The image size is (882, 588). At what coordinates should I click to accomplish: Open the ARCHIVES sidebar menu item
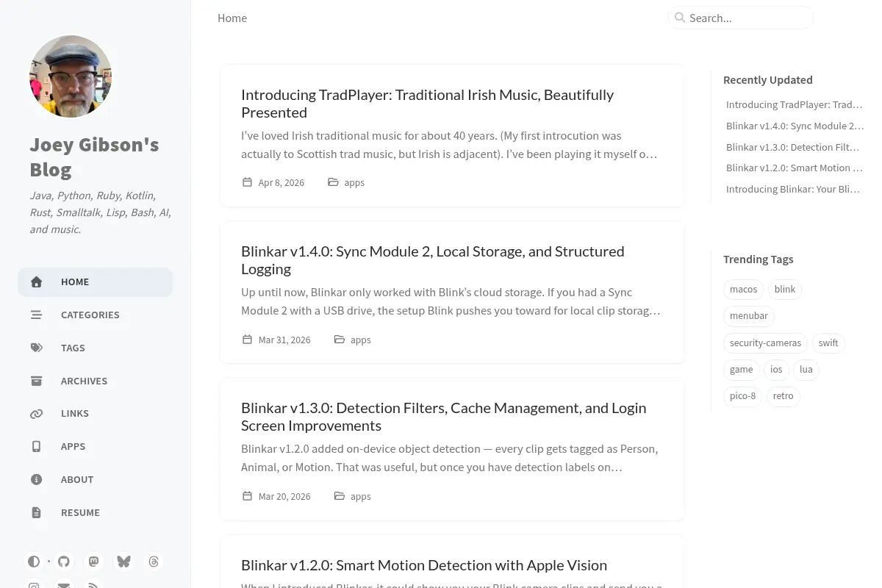(x=96, y=381)
